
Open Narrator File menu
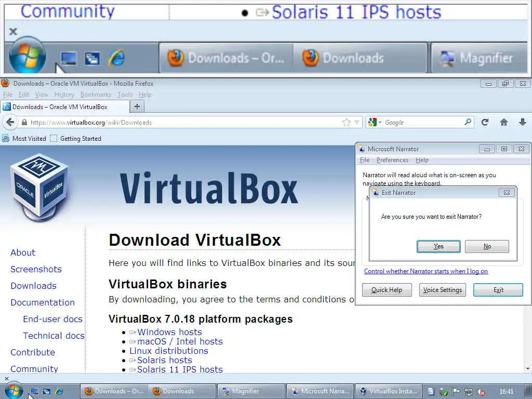[x=364, y=160]
